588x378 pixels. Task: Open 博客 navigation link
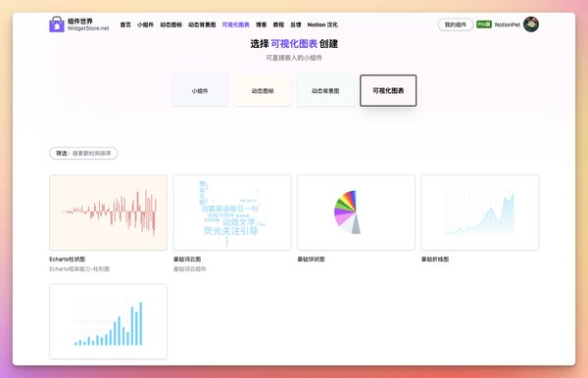coord(261,24)
